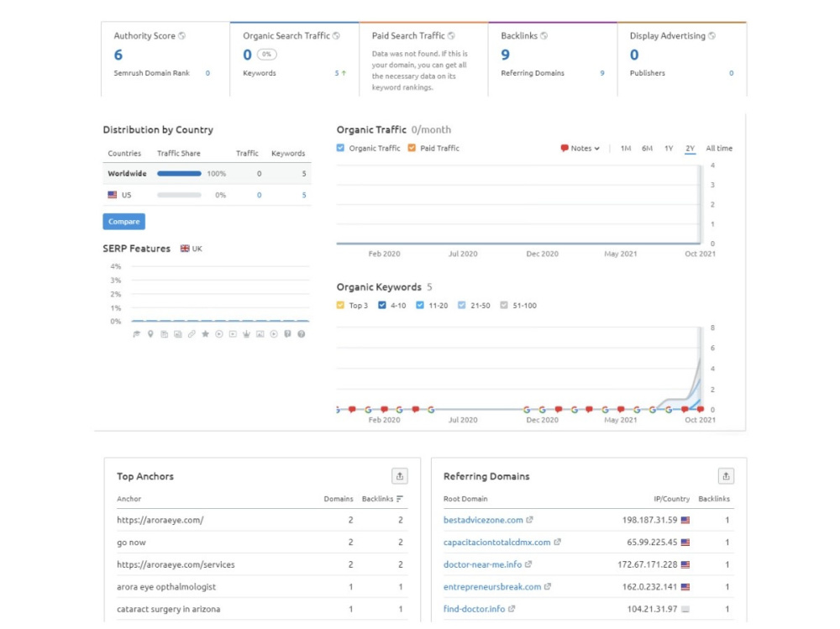Click the graduation cap SERP feature icon
This screenshot has height=629, width=840.
tap(137, 334)
